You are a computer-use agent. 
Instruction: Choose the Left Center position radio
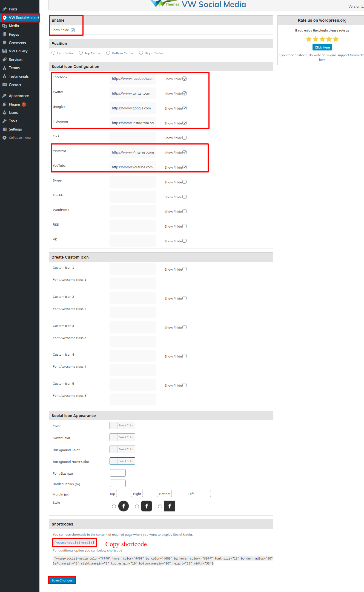click(53, 53)
